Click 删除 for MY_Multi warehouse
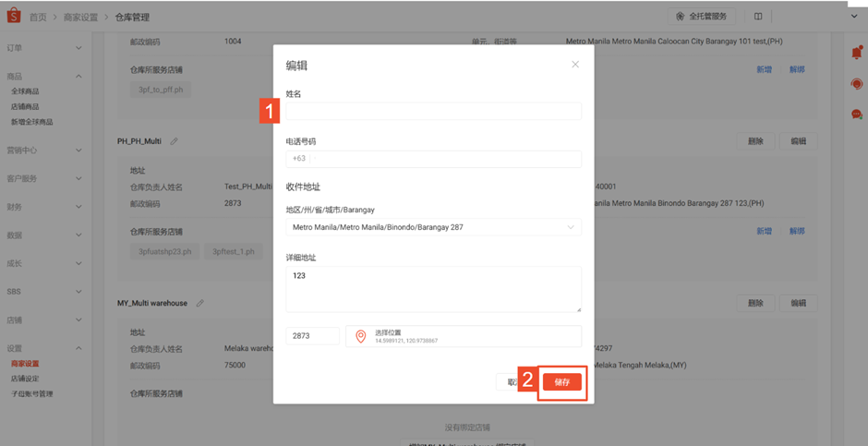Image resolution: width=868 pixels, height=446 pixels. click(x=755, y=303)
